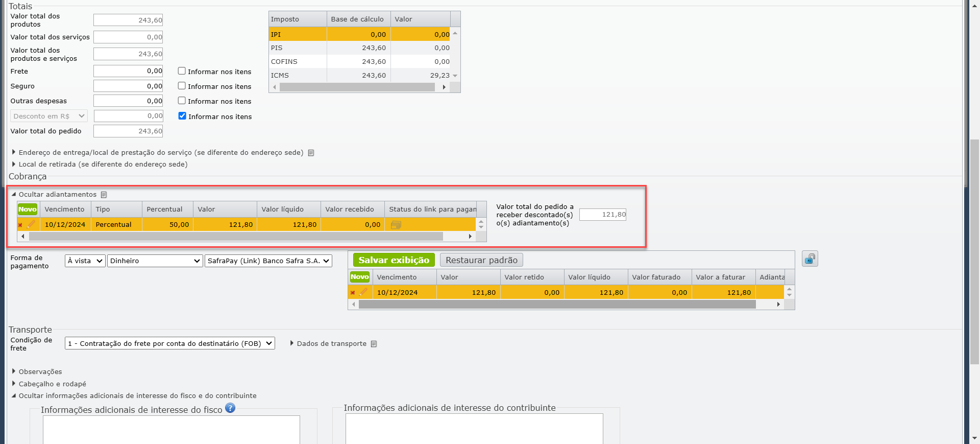Image resolution: width=980 pixels, height=444 pixels.
Task: Click the adiantamentos table horizontal scrollbar
Action: click(236, 237)
